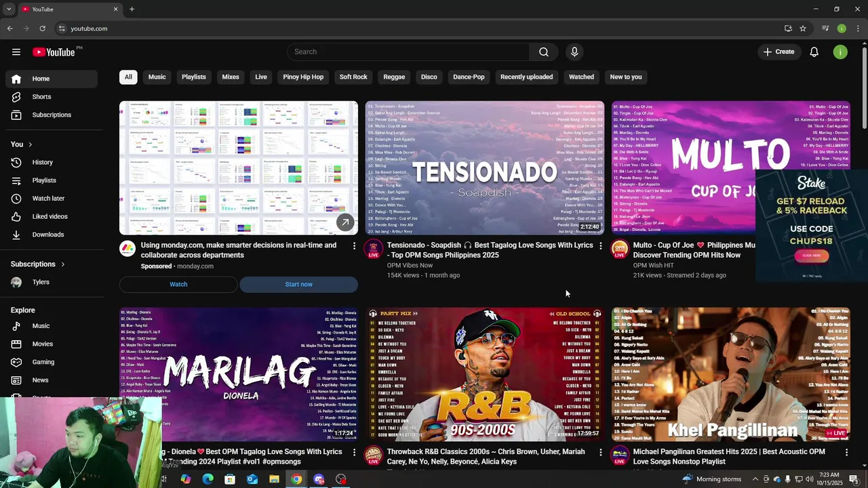Image resolution: width=868 pixels, height=488 pixels.
Task: Click the search magnifier button
Action: tap(544, 52)
